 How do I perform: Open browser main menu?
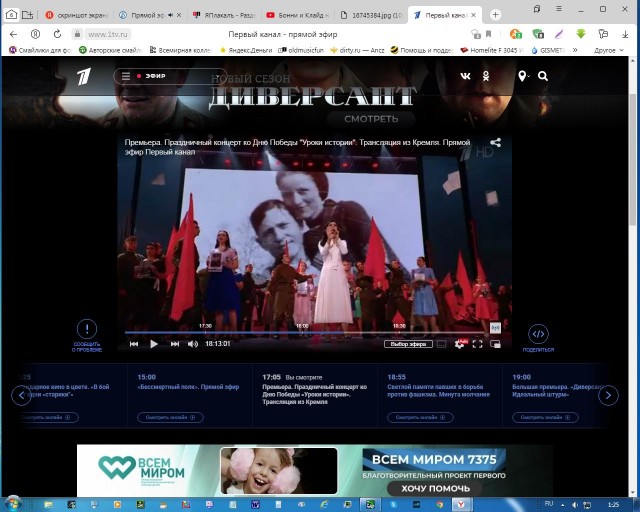coord(559,9)
